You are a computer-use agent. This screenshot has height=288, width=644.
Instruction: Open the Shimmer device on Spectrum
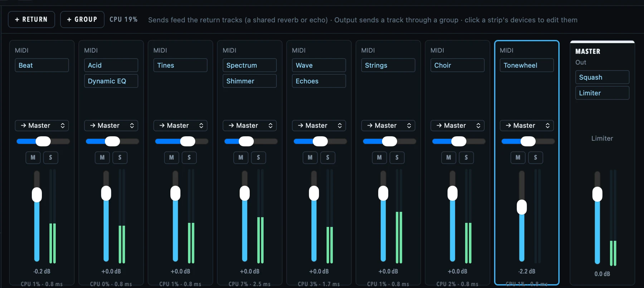[x=250, y=81]
